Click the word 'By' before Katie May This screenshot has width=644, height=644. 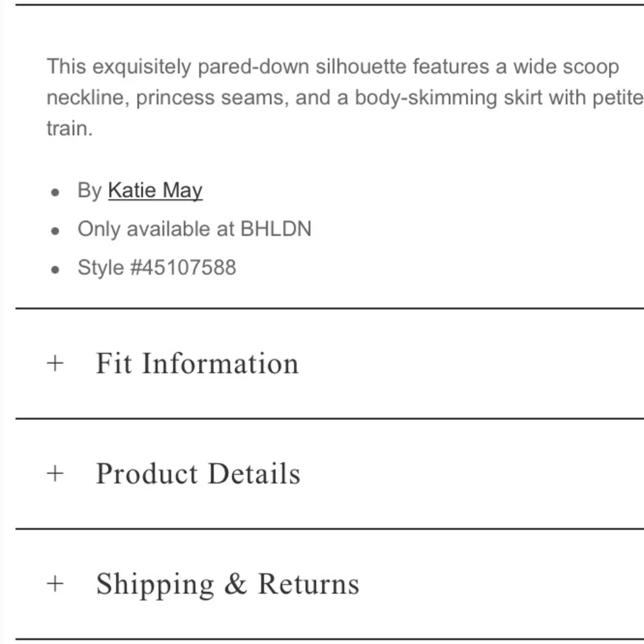coord(90,191)
